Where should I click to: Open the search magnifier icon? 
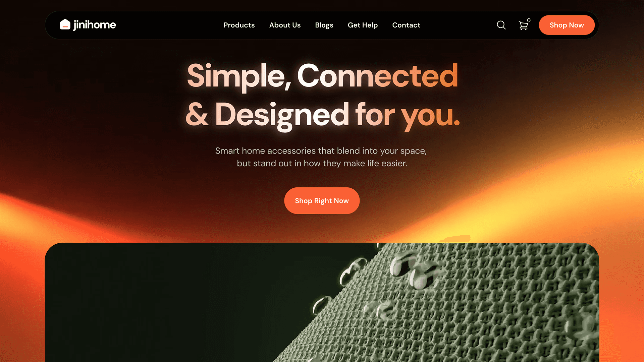[501, 25]
